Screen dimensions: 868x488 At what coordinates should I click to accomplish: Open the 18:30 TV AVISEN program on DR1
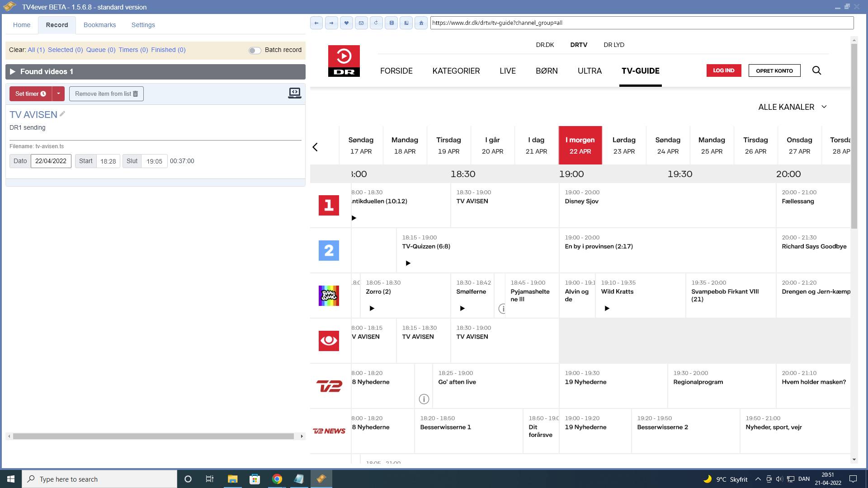pos(505,205)
